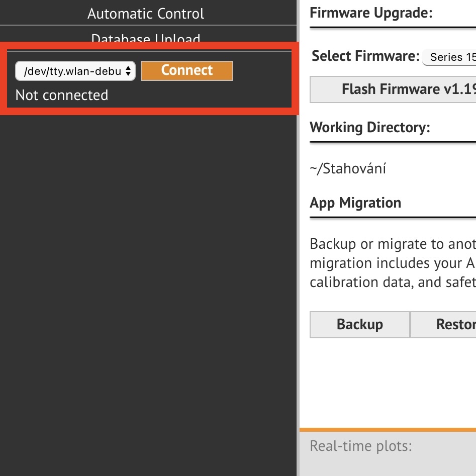The height and width of the screenshot is (476, 476).
Task: Click the Flash Firmware v1.19 button
Action: click(x=393, y=89)
